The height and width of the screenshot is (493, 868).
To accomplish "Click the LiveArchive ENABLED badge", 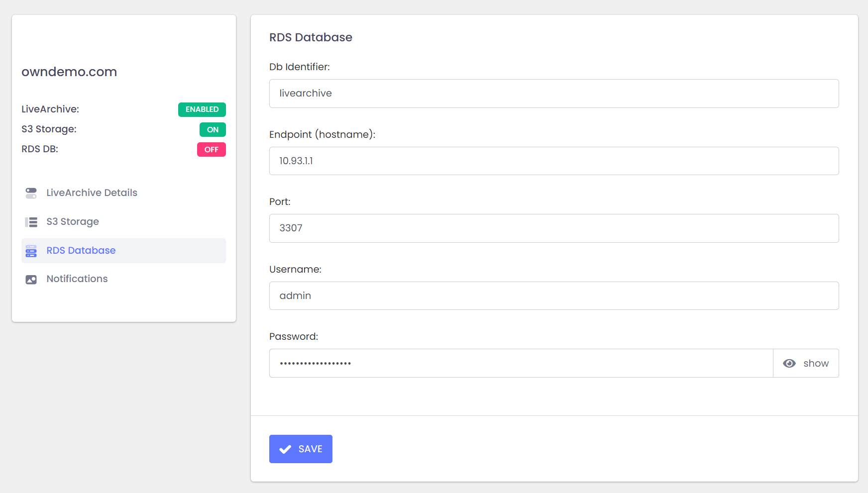I will click(x=202, y=109).
